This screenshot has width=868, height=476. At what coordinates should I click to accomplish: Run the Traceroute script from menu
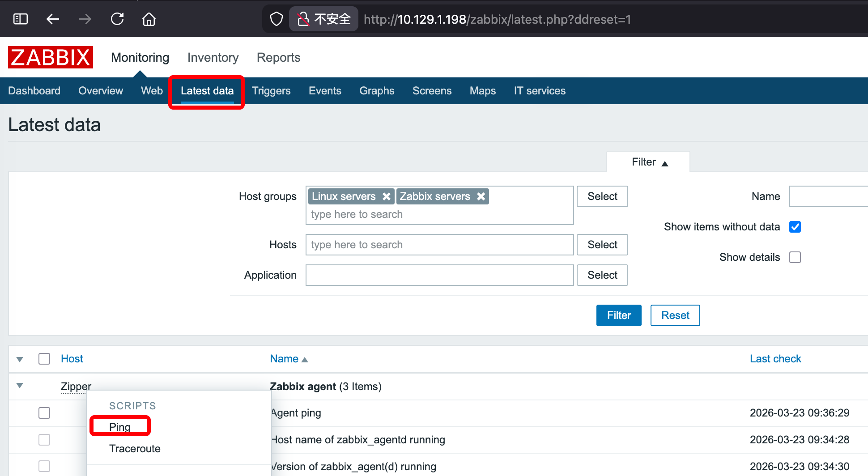135,449
